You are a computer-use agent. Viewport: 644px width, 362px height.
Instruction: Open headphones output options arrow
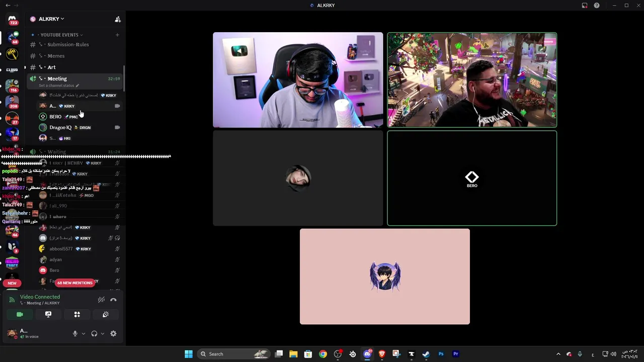tap(103, 333)
